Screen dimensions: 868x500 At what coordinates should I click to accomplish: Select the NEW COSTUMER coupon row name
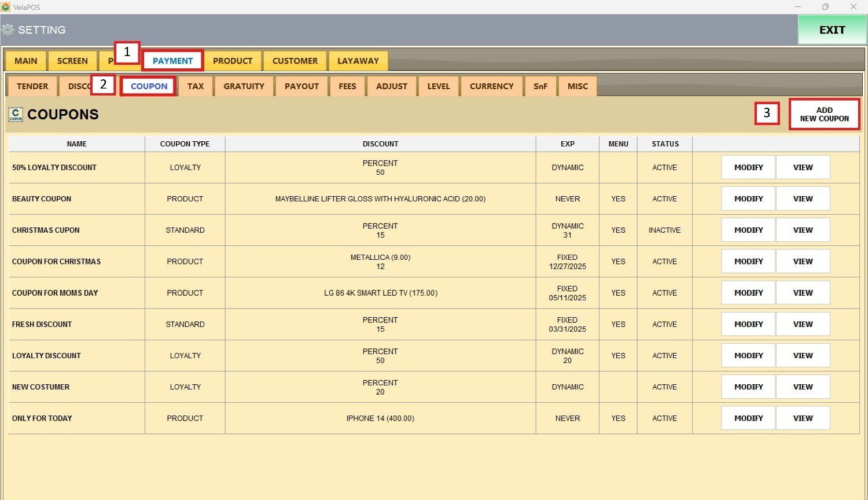click(41, 387)
